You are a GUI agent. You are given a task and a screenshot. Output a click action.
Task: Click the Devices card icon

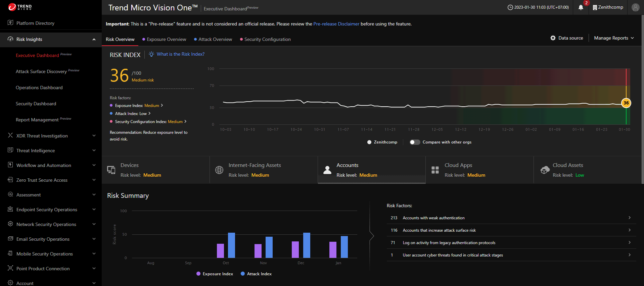pyautogui.click(x=111, y=170)
